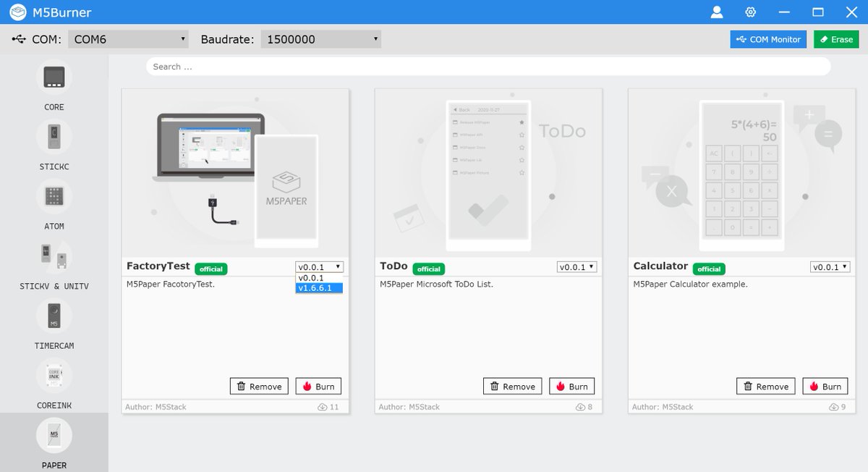Open the user account icon
The width and height of the screenshot is (868, 472).
click(x=717, y=12)
